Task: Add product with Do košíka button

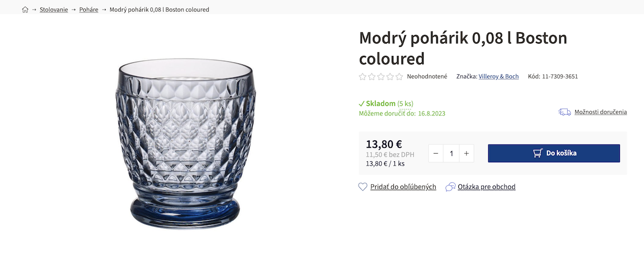Action: tap(554, 153)
